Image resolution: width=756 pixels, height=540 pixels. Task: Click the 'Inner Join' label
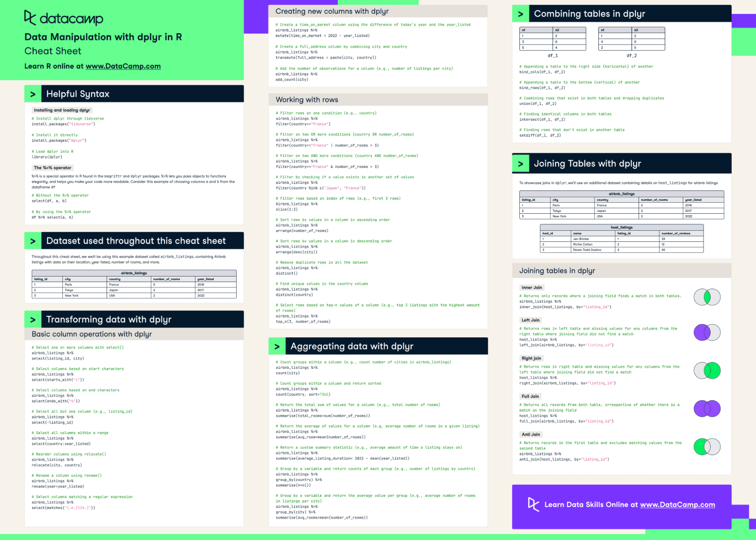coord(532,287)
